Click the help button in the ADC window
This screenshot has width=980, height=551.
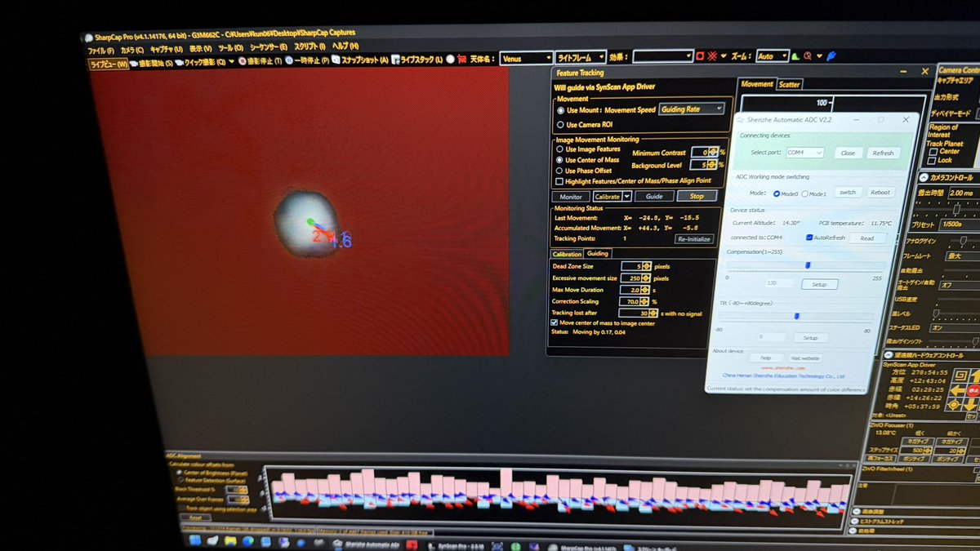pyautogui.click(x=766, y=358)
